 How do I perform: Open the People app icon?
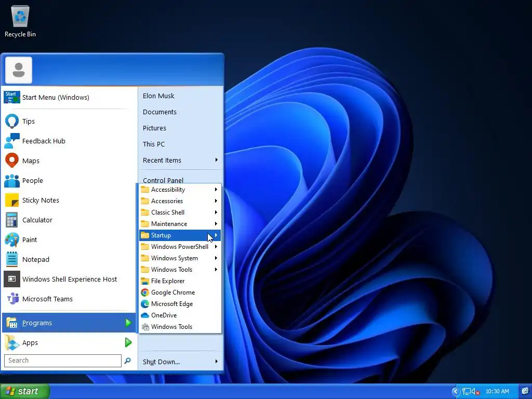click(12, 180)
